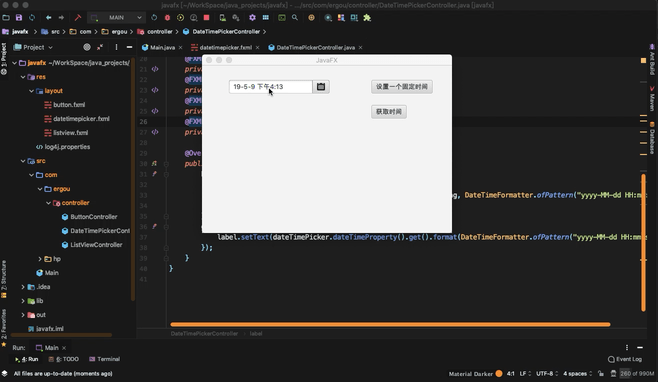
Task: Click the Open folder toolbar icon
Action: pyautogui.click(x=6, y=18)
